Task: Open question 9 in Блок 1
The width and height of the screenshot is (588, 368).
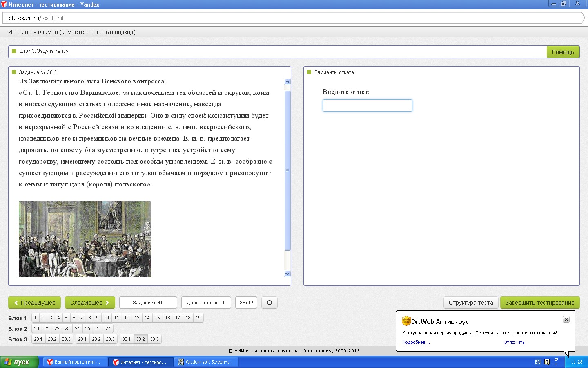Action: [x=97, y=318]
